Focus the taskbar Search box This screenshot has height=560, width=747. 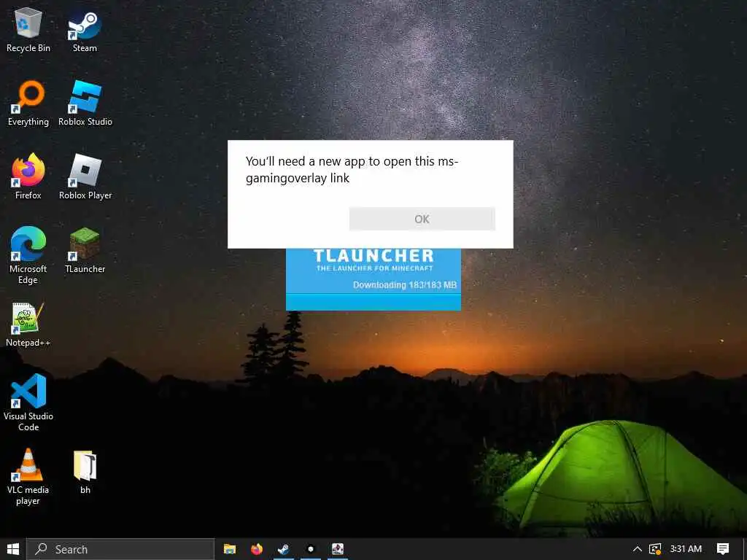(120, 549)
